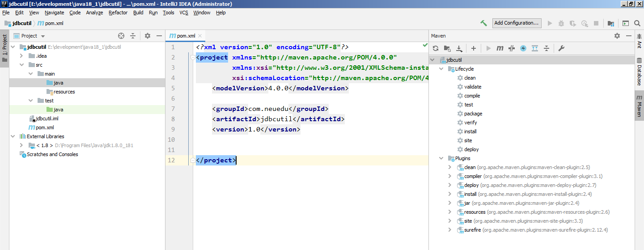The image size is (644, 250).
Task: Close the pom.xml editor tab
Action: 200,36
